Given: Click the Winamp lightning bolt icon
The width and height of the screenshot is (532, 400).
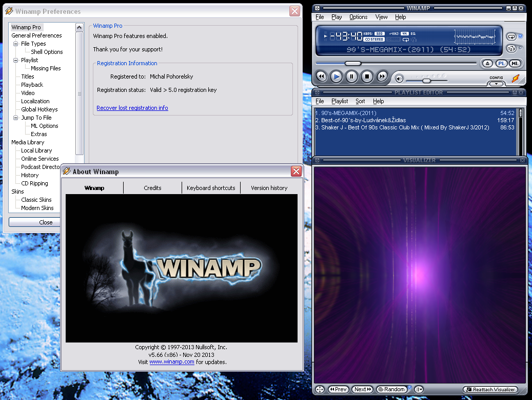Looking at the screenshot, I should pyautogui.click(x=516, y=79).
